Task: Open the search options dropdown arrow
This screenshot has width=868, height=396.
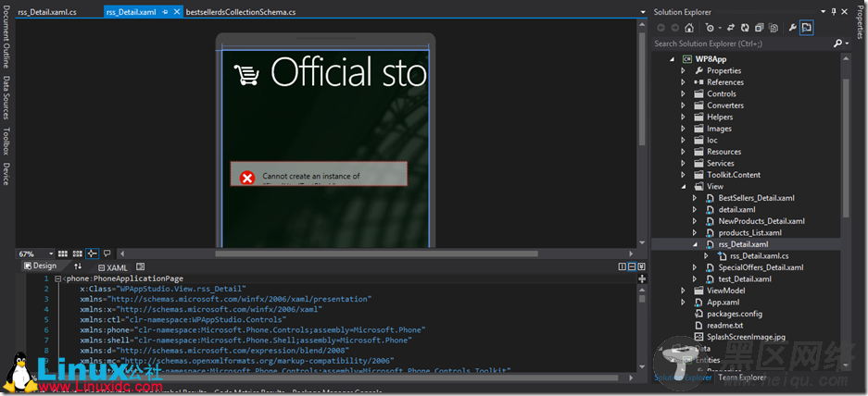Action: pyautogui.click(x=847, y=43)
